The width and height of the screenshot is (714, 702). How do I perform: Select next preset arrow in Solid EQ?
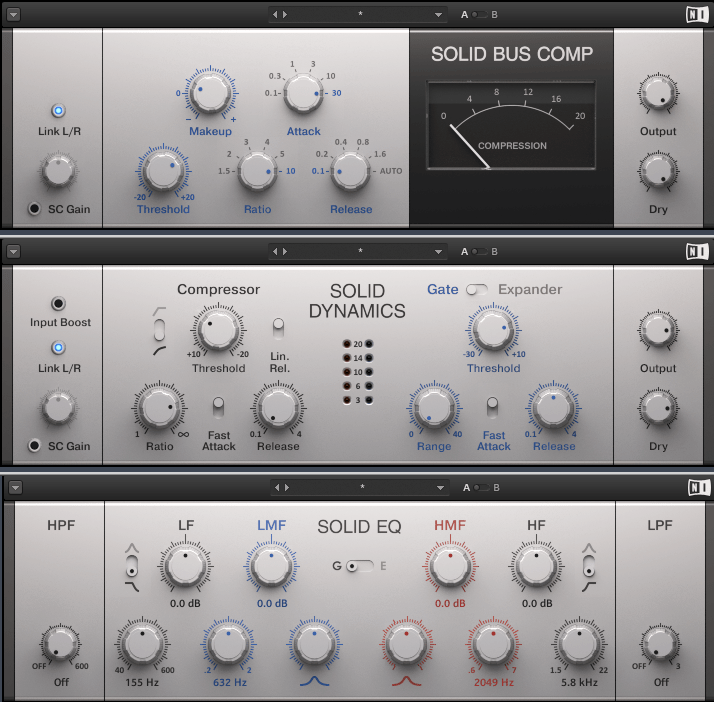[287, 488]
